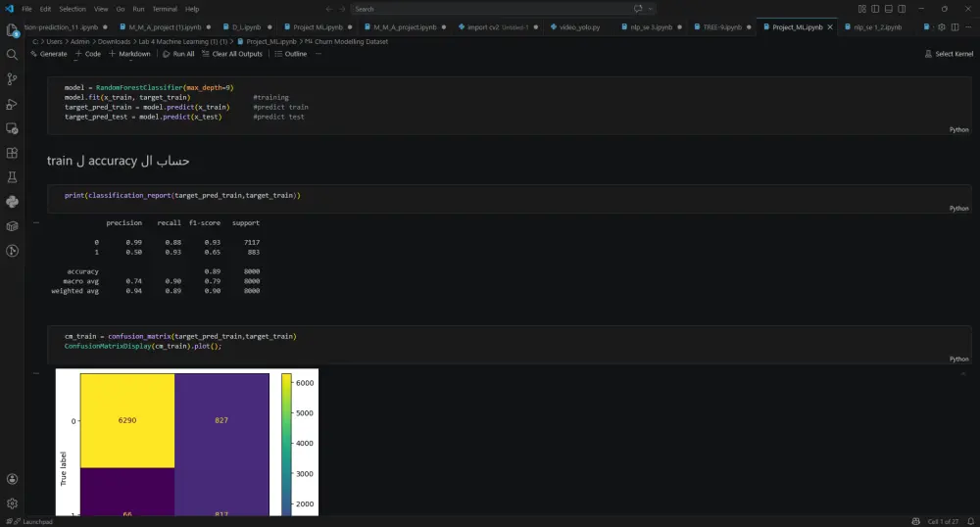Screen dimensions: 980x527
Task: Open the Python extension view
Action: 12,202
